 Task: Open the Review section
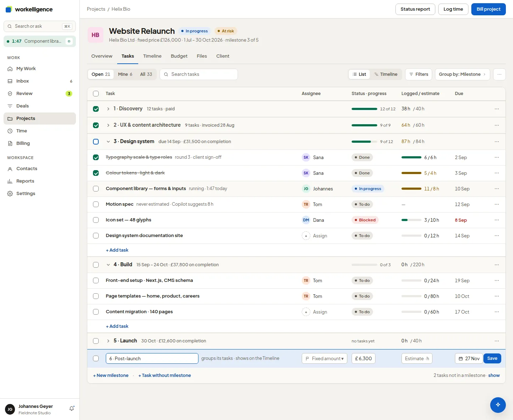point(40,94)
